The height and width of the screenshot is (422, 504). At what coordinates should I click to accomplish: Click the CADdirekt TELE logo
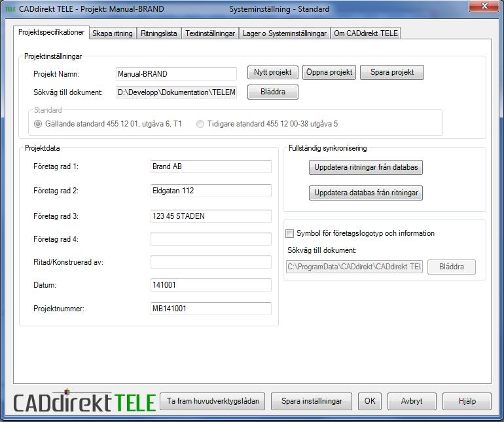click(85, 402)
